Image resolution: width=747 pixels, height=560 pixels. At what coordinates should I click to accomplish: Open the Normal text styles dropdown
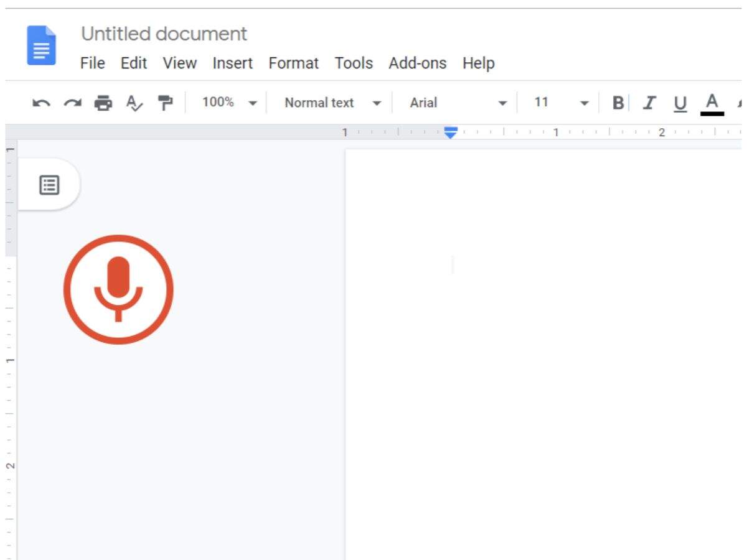(x=330, y=103)
